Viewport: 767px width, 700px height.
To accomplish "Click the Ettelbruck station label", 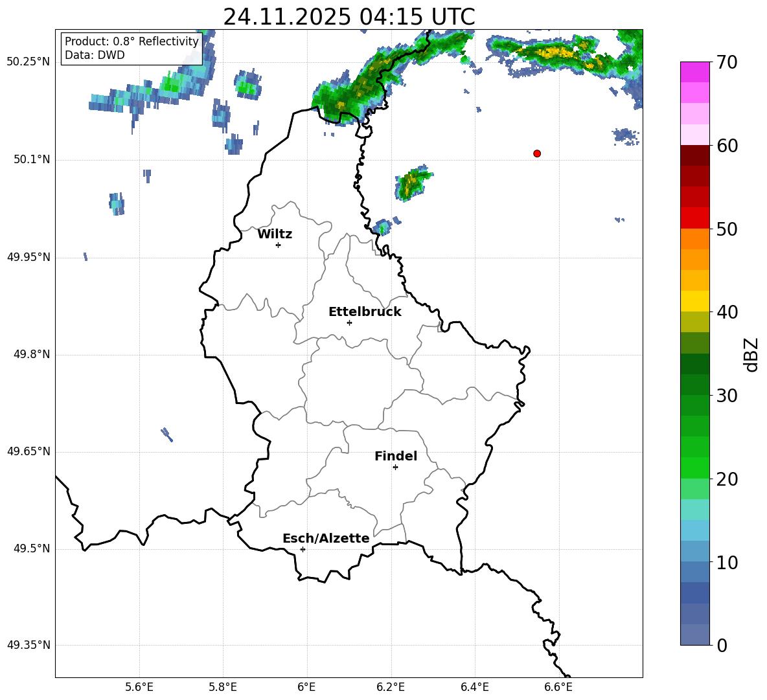I will click(x=365, y=312).
